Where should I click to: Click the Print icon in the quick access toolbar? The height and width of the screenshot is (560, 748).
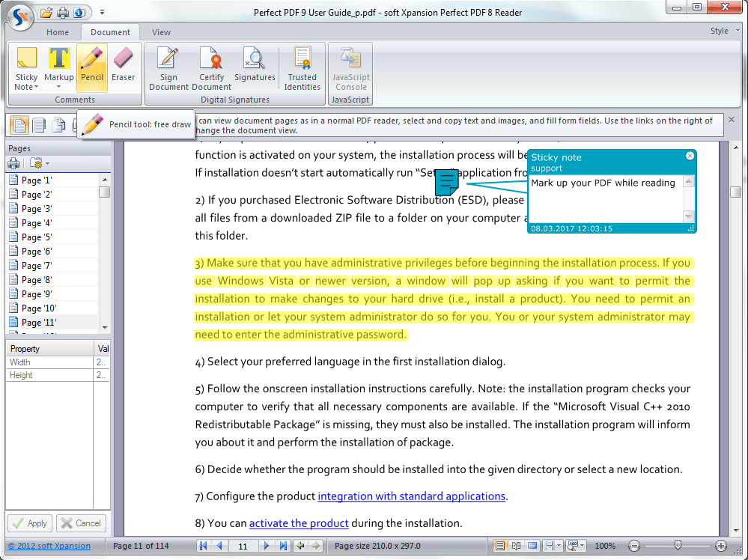pyautogui.click(x=63, y=13)
